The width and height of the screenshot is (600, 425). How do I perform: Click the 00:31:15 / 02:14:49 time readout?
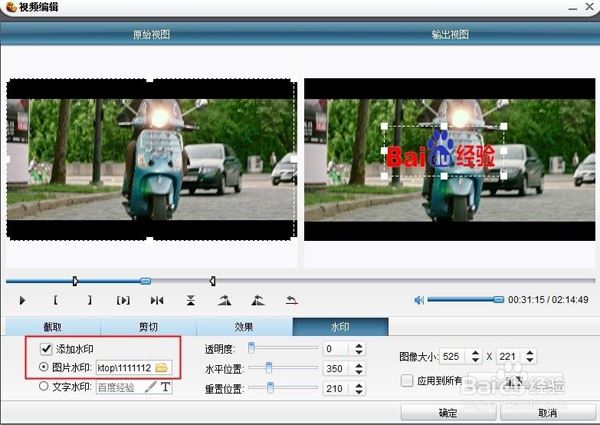point(548,300)
